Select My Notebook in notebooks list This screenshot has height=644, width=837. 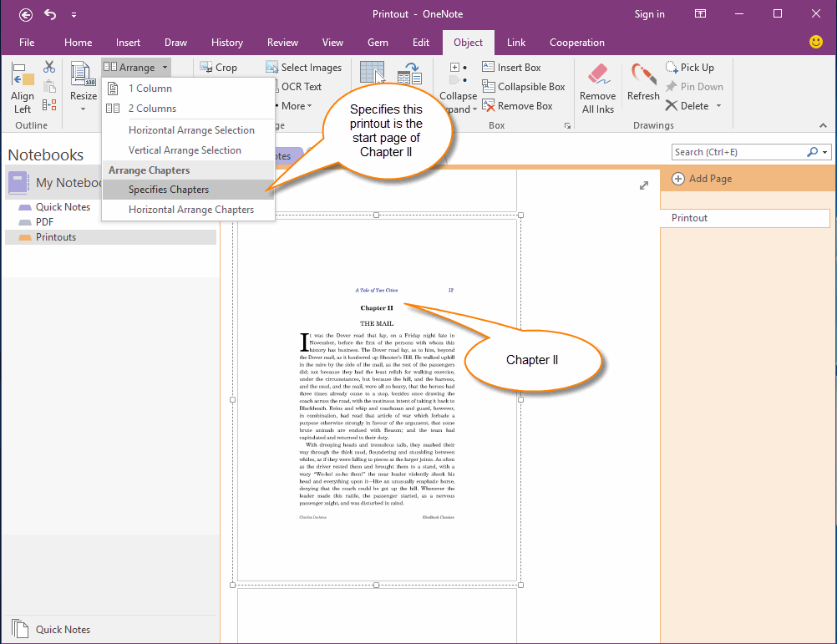pos(55,183)
